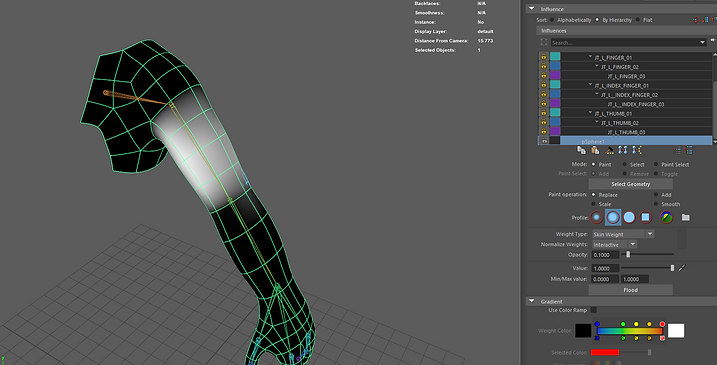Collapse the JT_L_FINGER_02 tree node
The image size is (717, 365).
[597, 66]
